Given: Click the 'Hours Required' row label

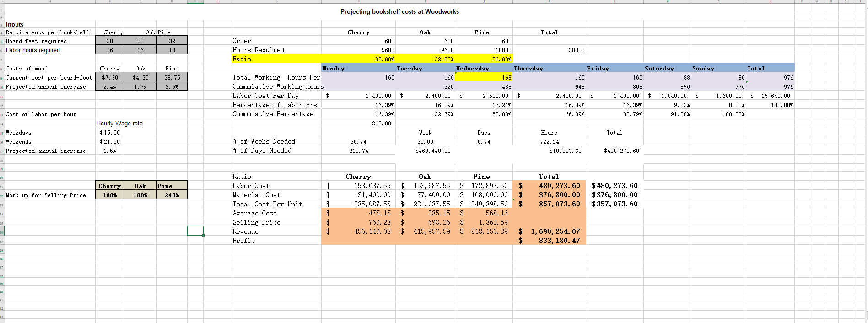Looking at the screenshot, I should pyautogui.click(x=258, y=50).
